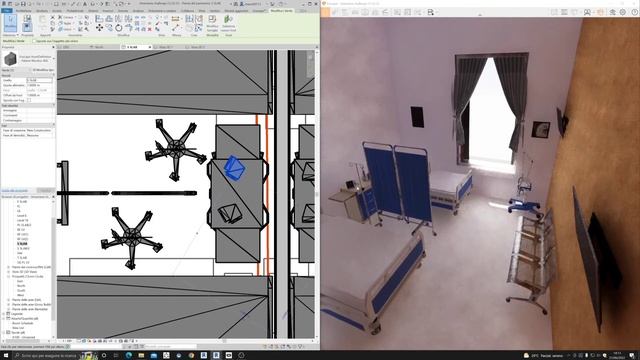This screenshot has width=640, height=360.
Task: Click Seleziona nuovo host icon
Action: click(228, 23)
